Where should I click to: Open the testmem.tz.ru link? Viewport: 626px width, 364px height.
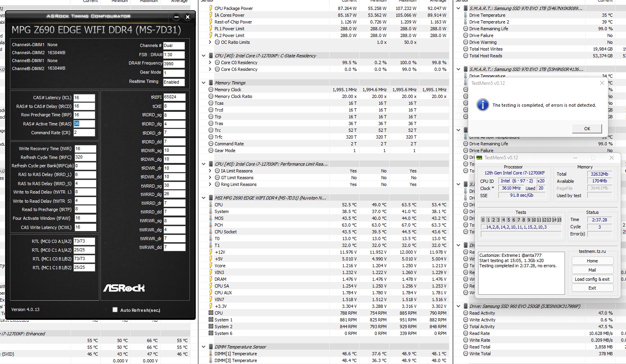[592, 251]
